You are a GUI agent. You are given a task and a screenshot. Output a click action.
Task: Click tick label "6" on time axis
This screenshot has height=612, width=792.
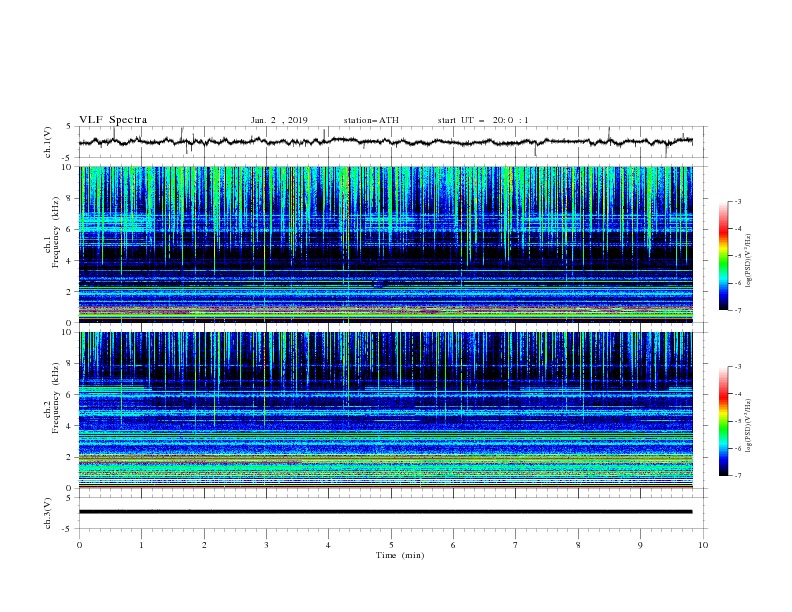[x=453, y=545]
